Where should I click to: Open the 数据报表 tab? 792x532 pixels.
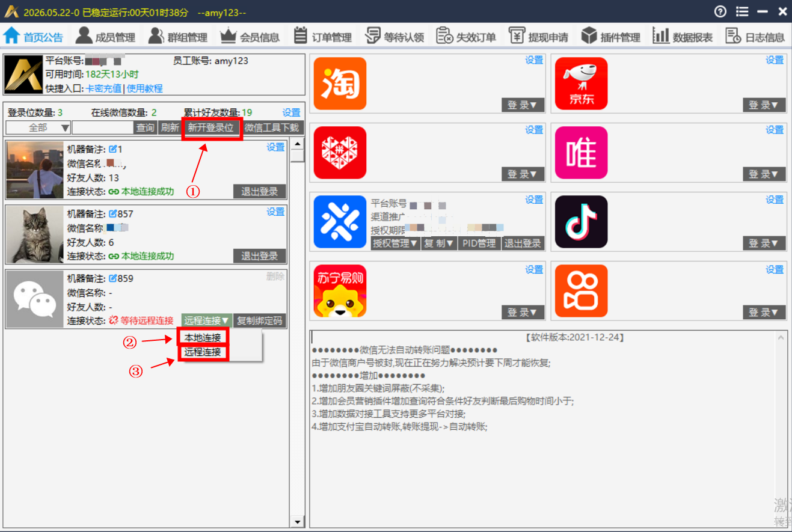[x=683, y=36]
